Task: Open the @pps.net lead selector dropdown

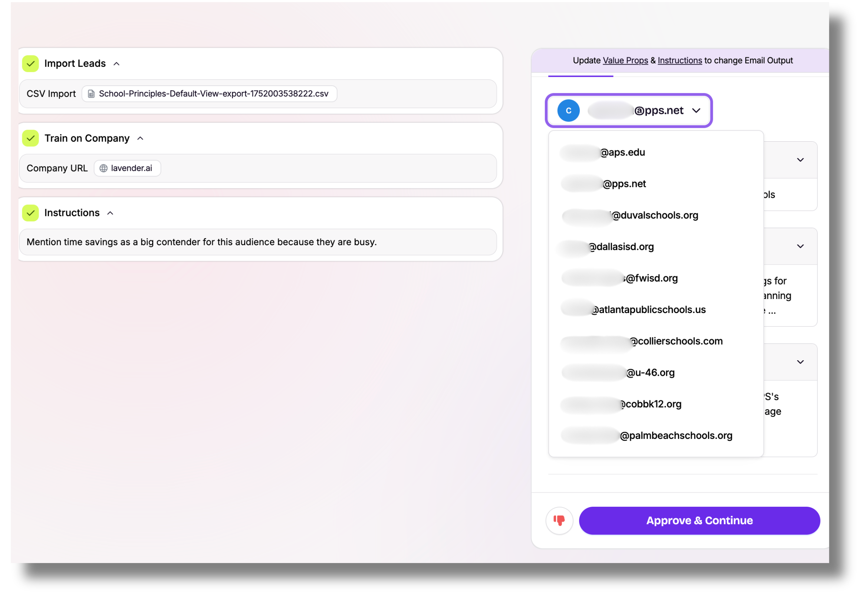Action: tap(696, 111)
